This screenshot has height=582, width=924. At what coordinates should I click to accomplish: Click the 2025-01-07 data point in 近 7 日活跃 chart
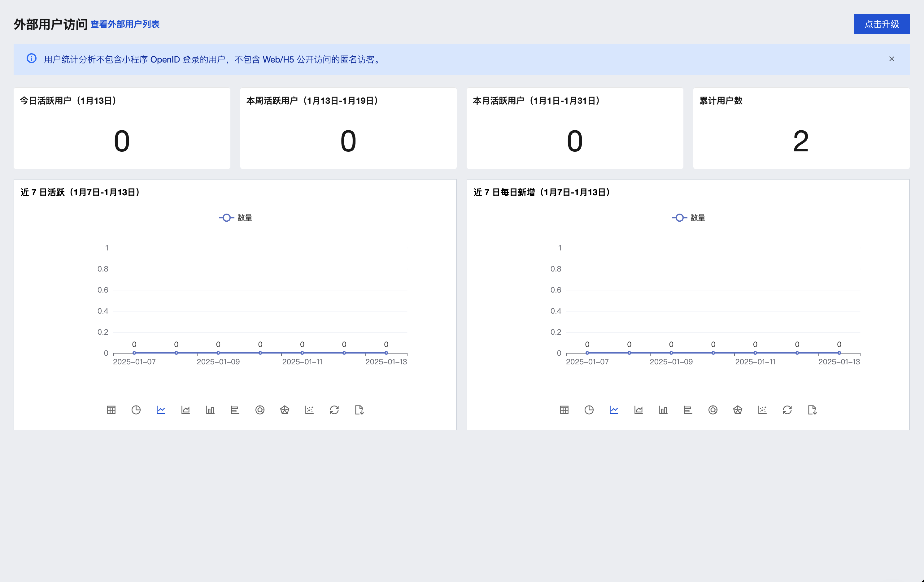click(134, 353)
